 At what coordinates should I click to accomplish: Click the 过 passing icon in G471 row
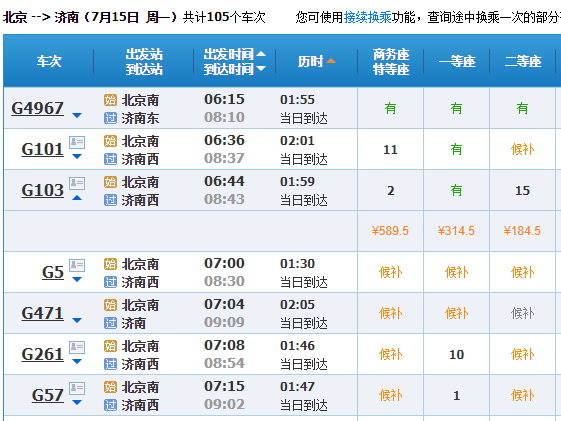110,323
